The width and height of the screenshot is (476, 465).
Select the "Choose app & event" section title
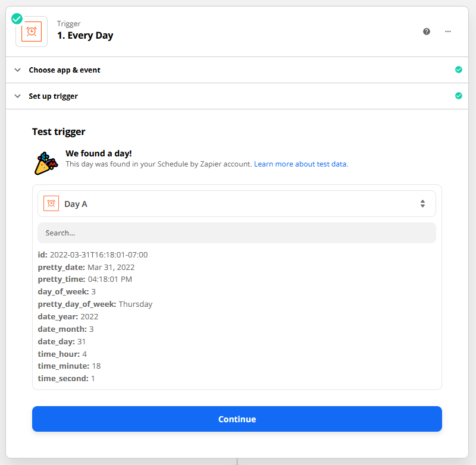point(64,70)
